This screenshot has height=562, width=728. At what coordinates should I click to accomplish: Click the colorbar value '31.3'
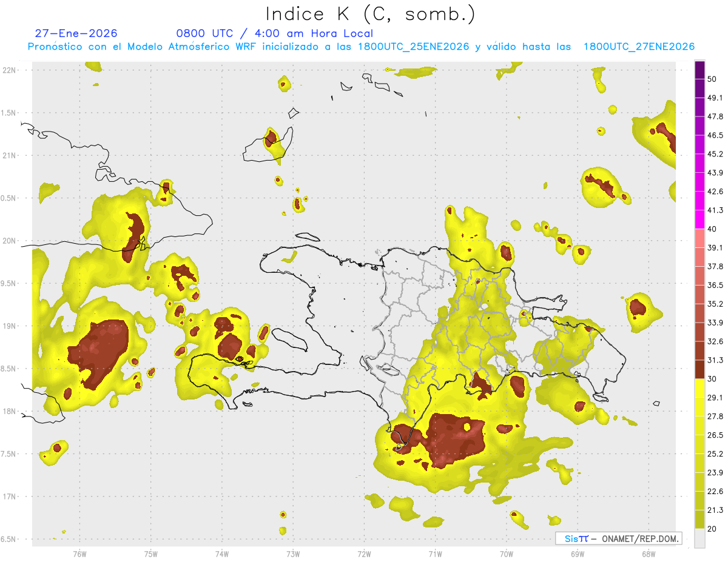pyautogui.click(x=715, y=360)
